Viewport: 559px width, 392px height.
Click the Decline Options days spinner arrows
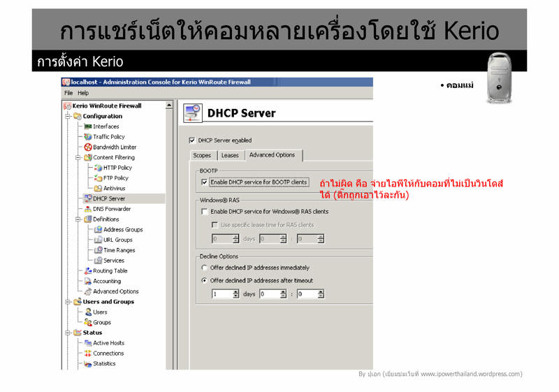tap(235, 294)
